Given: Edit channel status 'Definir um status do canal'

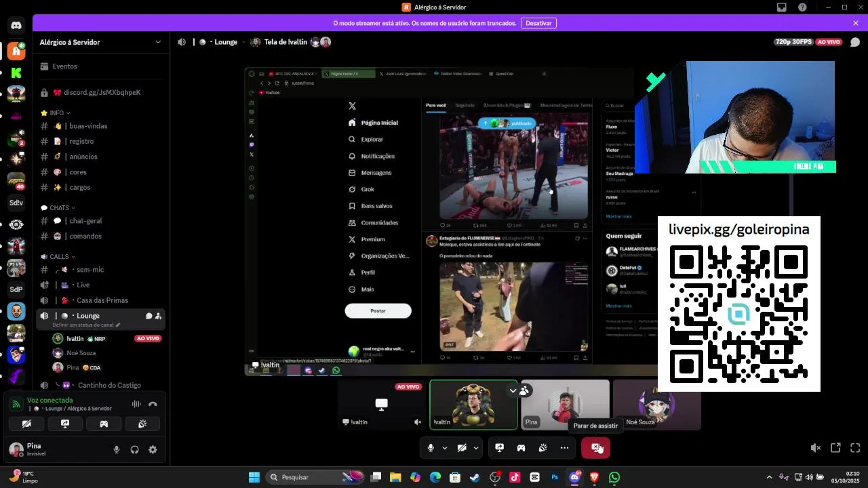Looking at the screenshot, I should (x=86, y=325).
